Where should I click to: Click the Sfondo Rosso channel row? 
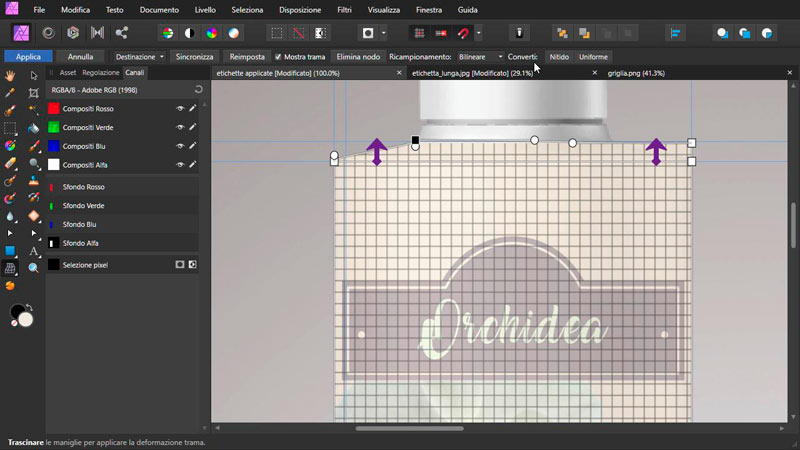point(122,187)
